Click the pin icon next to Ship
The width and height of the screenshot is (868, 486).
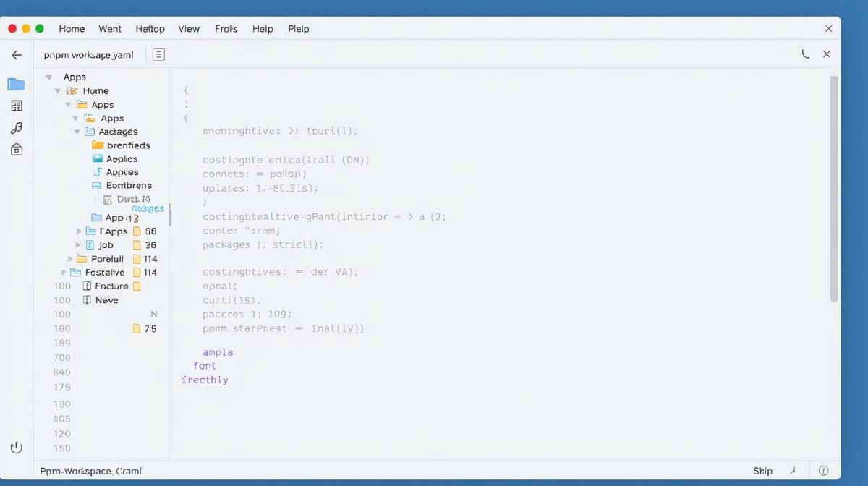pos(792,471)
